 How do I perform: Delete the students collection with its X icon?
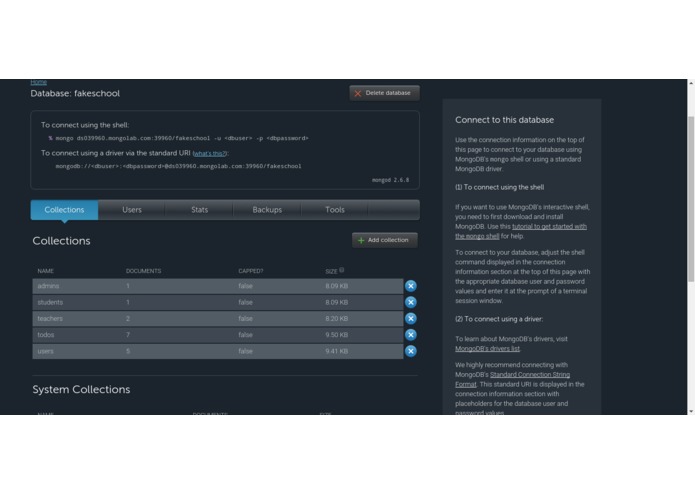click(410, 302)
